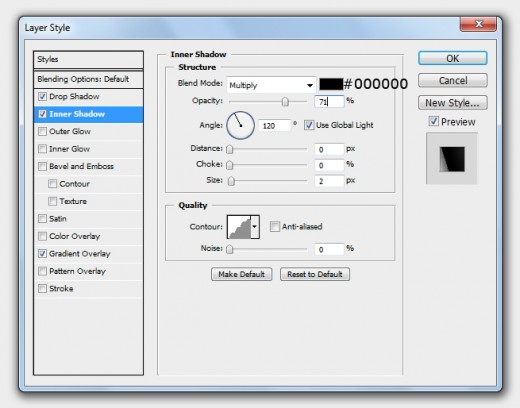Click the layer style preview thumbnail
This screenshot has width=520, height=408.
click(452, 159)
